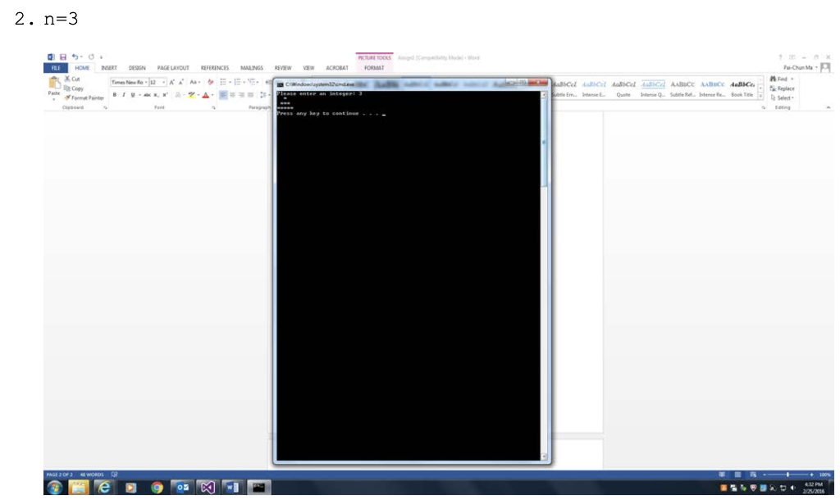Apply underline with the U icon
This screenshot has height=504, width=840.
pyautogui.click(x=131, y=94)
